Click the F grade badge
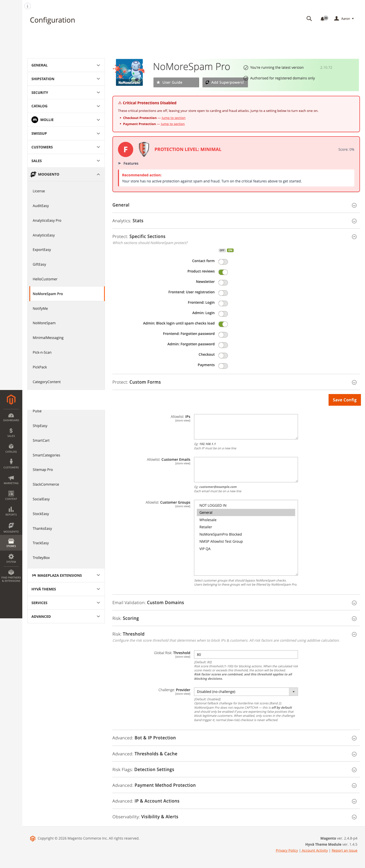Screen dimensions: 365x868 coord(125,149)
